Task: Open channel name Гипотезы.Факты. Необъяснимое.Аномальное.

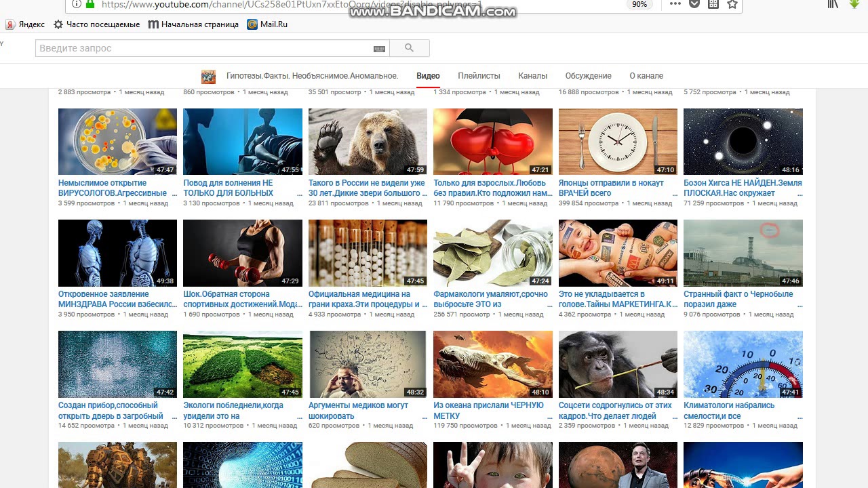Action: (x=312, y=76)
